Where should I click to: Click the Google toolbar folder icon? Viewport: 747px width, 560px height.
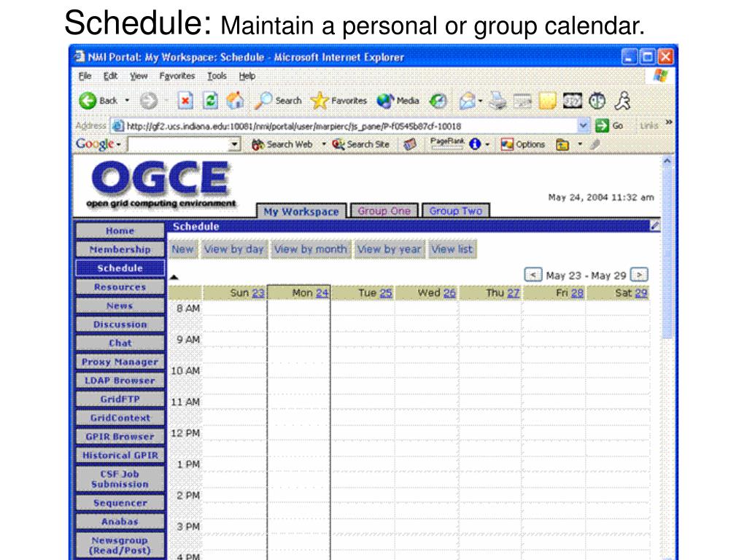coord(562,144)
